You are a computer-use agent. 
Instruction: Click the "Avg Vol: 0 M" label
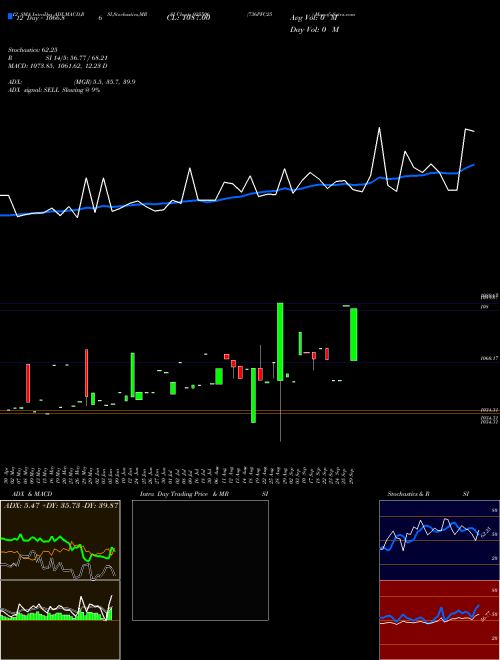point(314,18)
